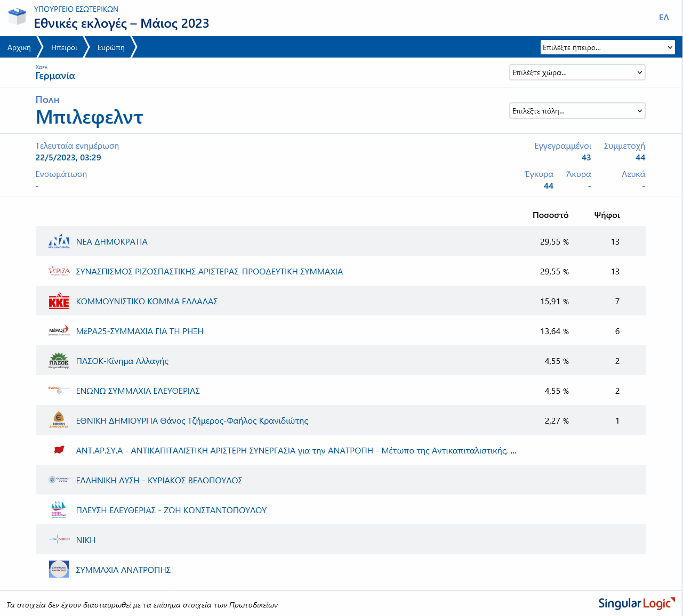
Task: Click the ΥΠΟΥΡΓΕΙΟ ΕΣΩΤΕΡΙΚΩΝ header text
Action: coord(76,9)
